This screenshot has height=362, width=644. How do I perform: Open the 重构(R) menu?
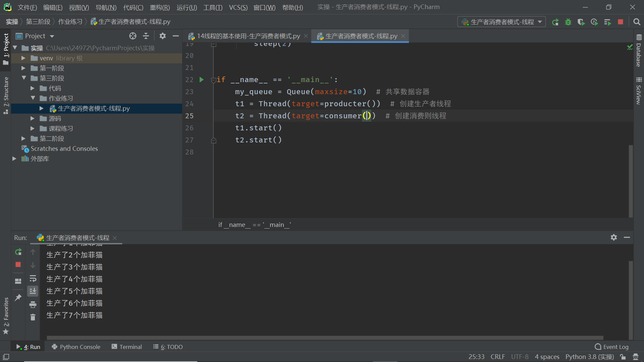tap(160, 7)
